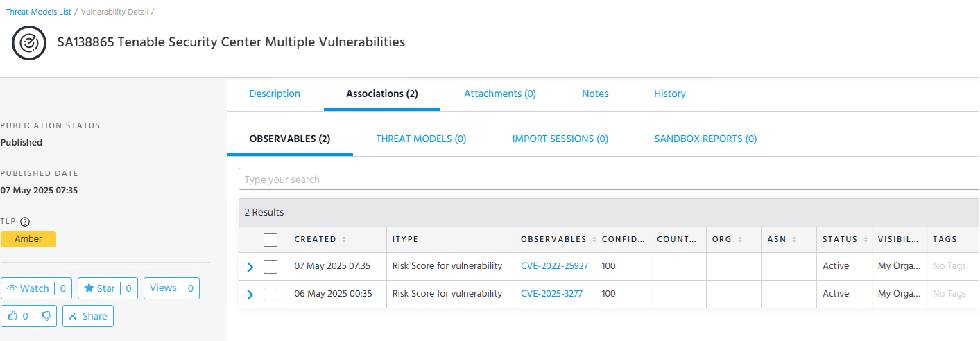Open the Attachments (0) tab

click(x=500, y=94)
